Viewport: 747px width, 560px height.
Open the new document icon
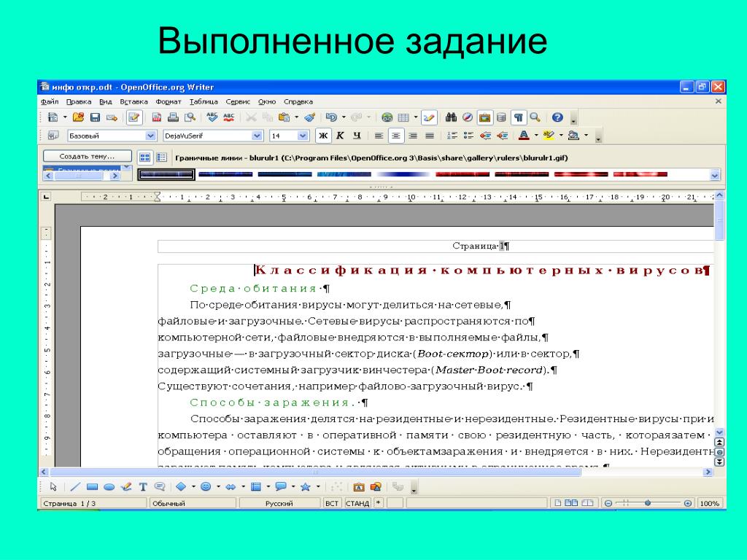point(53,117)
